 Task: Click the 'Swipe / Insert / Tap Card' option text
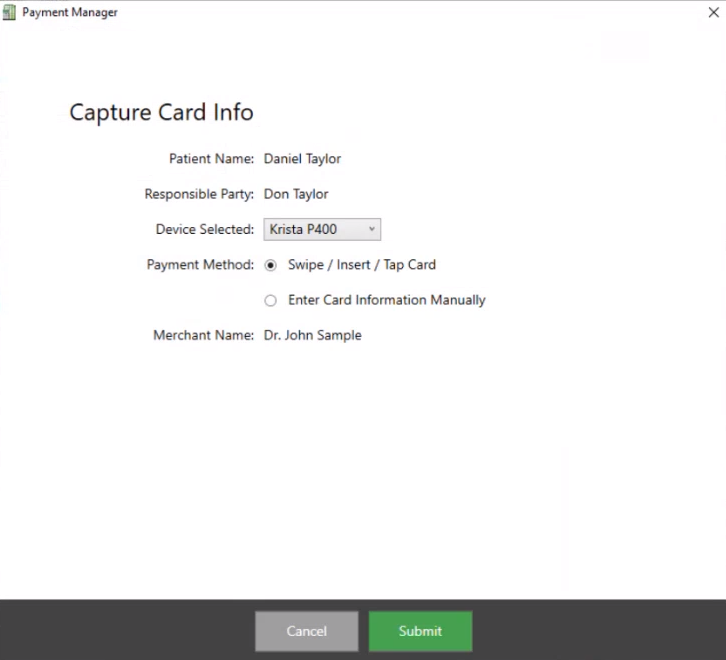point(361,265)
